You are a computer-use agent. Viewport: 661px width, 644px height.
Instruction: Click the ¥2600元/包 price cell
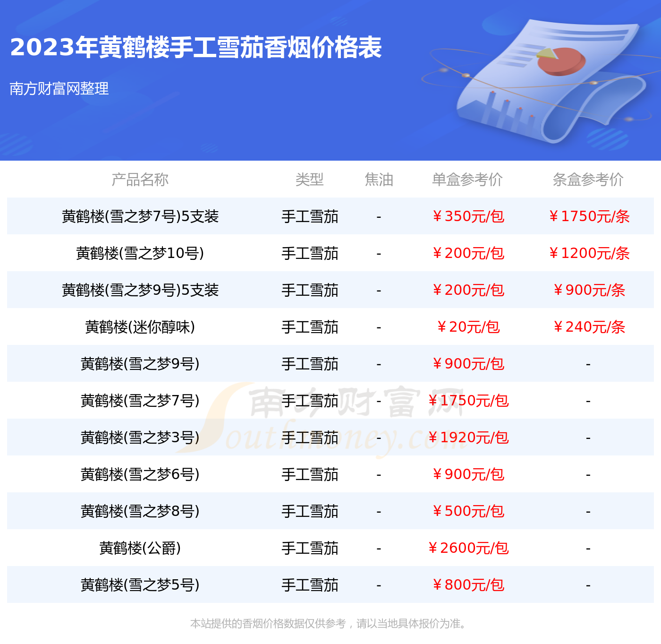point(468,548)
